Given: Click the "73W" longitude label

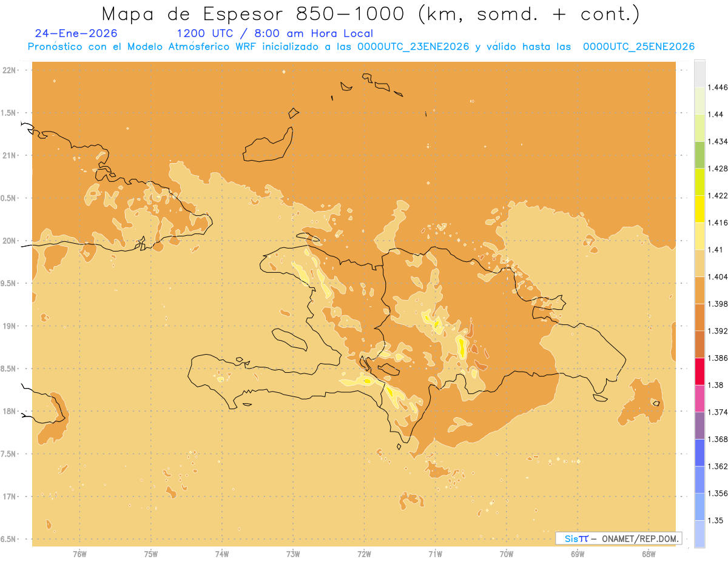Looking at the screenshot, I should point(293,554).
